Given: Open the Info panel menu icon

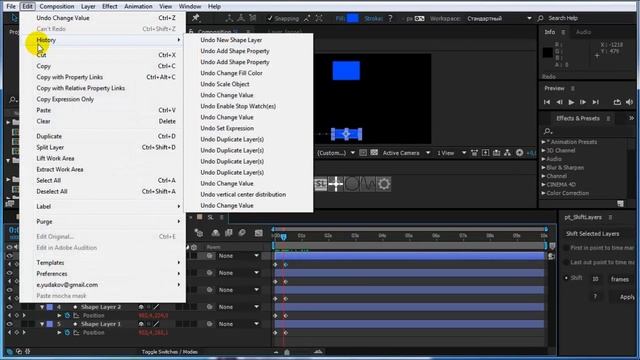Looking at the screenshot, I should point(563,32).
